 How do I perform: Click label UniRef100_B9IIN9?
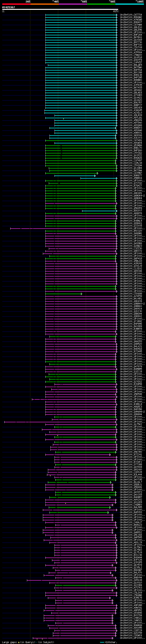pyautogui.click(x=131, y=72)
